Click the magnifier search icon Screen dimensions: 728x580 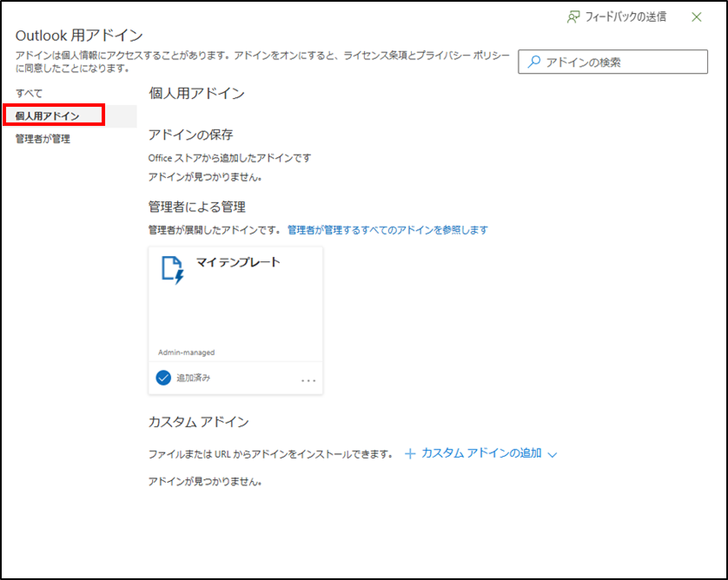pos(534,62)
